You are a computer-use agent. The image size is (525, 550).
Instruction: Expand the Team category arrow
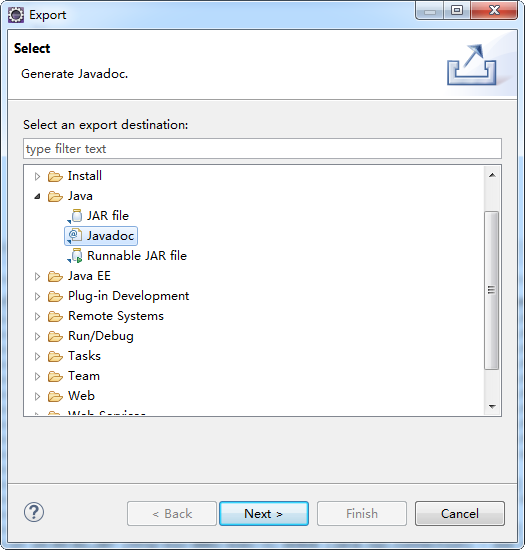pyautogui.click(x=37, y=376)
